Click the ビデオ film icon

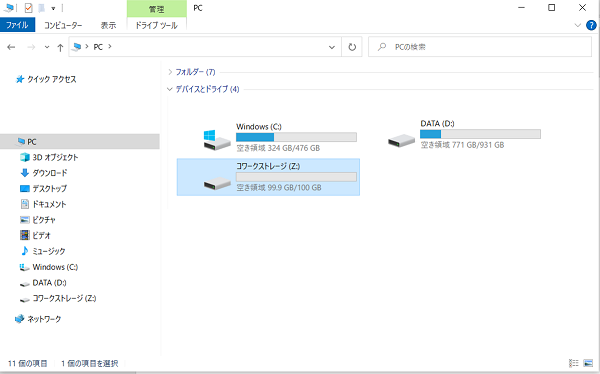(x=25, y=235)
